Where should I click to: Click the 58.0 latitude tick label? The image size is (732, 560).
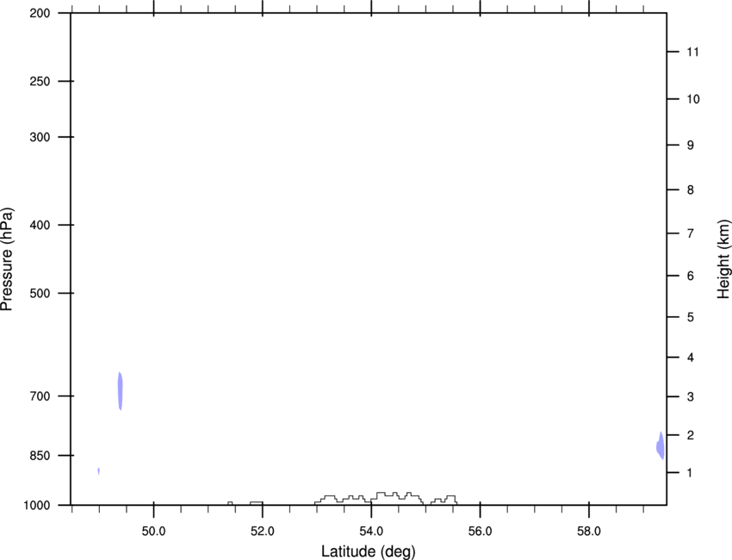click(x=589, y=531)
